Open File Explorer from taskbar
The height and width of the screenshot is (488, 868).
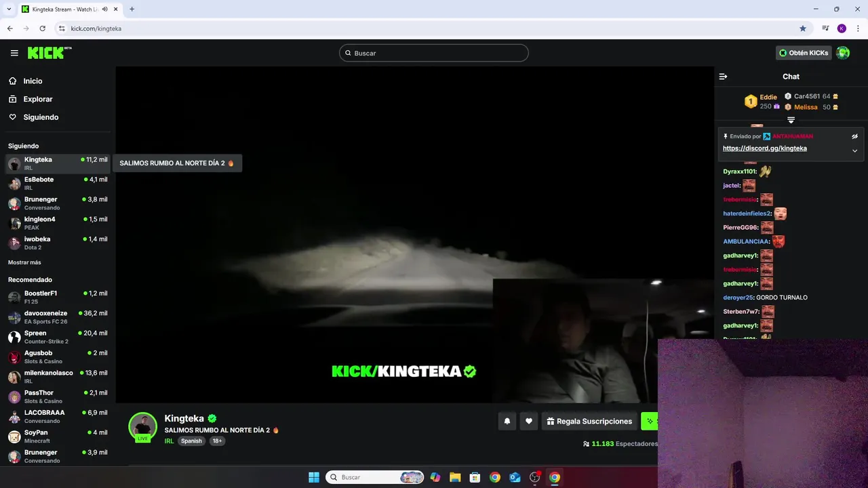[455, 477]
